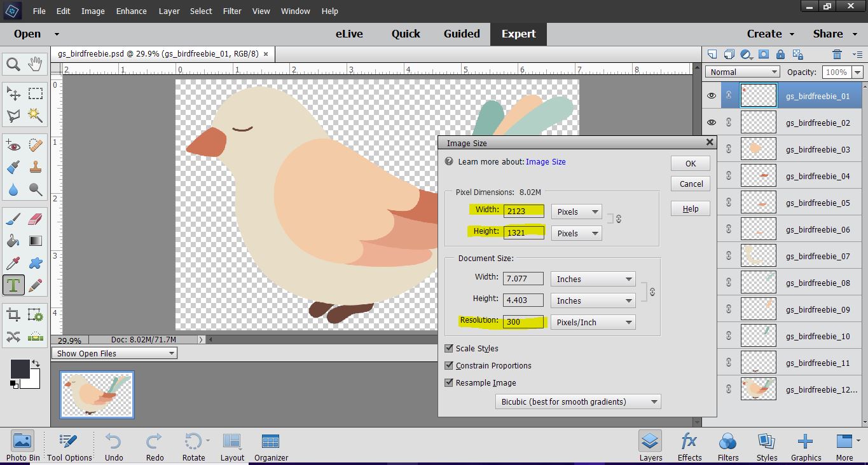Click the foreground color swatch
868x465 pixels.
click(x=20, y=368)
